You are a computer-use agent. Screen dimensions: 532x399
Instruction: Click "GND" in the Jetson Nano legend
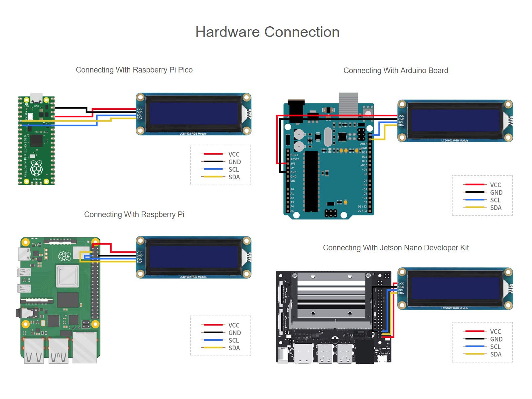pyautogui.click(x=496, y=339)
